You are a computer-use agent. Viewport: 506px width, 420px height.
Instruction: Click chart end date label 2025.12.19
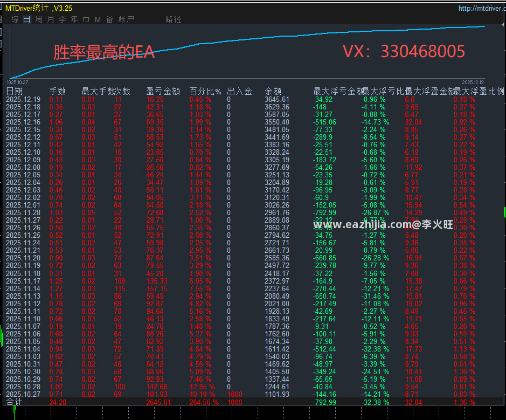point(473,82)
